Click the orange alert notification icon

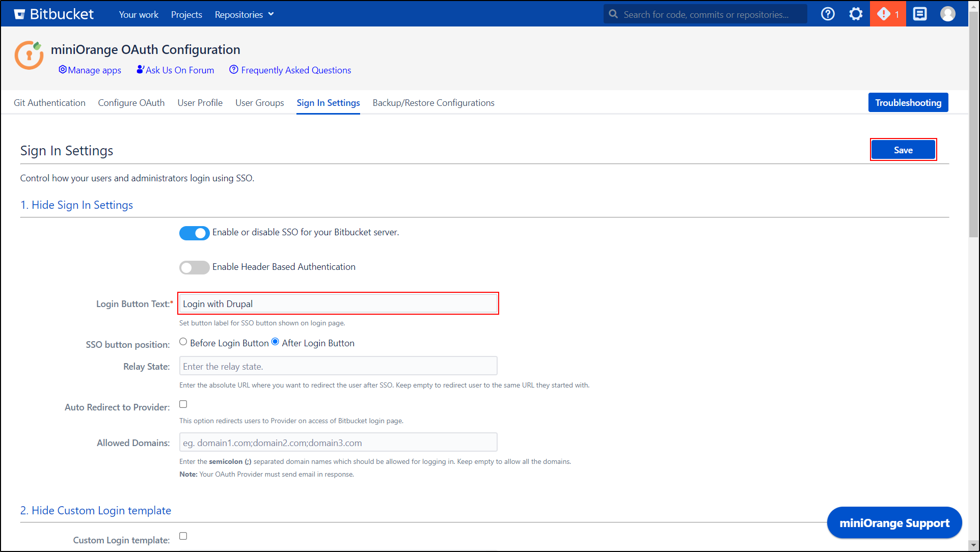(887, 14)
